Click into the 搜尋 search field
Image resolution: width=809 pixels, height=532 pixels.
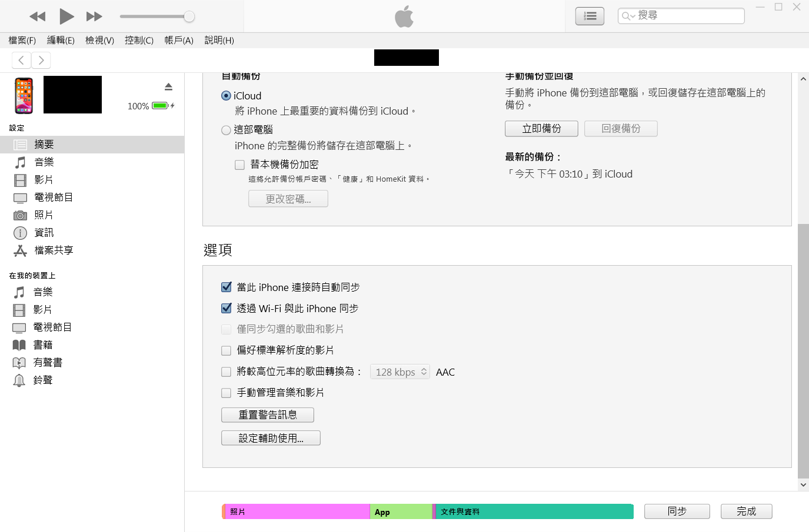click(681, 16)
